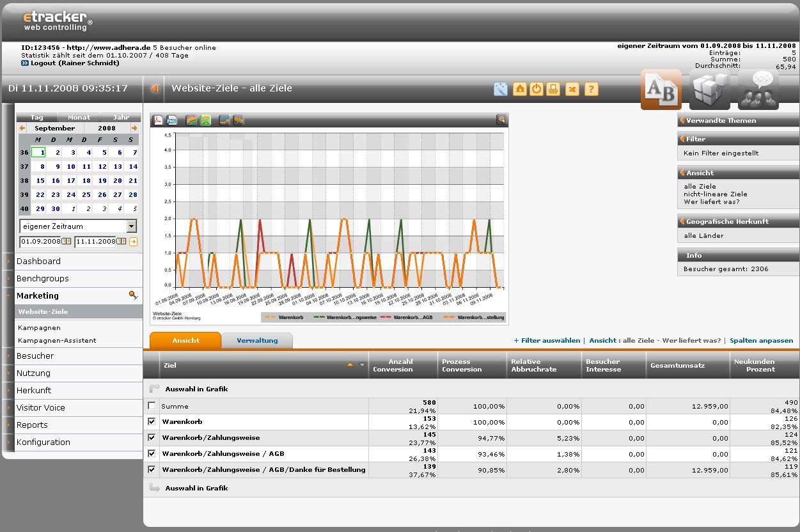
Task: Uncheck the Warenkorb checkbox
Action: pos(152,421)
